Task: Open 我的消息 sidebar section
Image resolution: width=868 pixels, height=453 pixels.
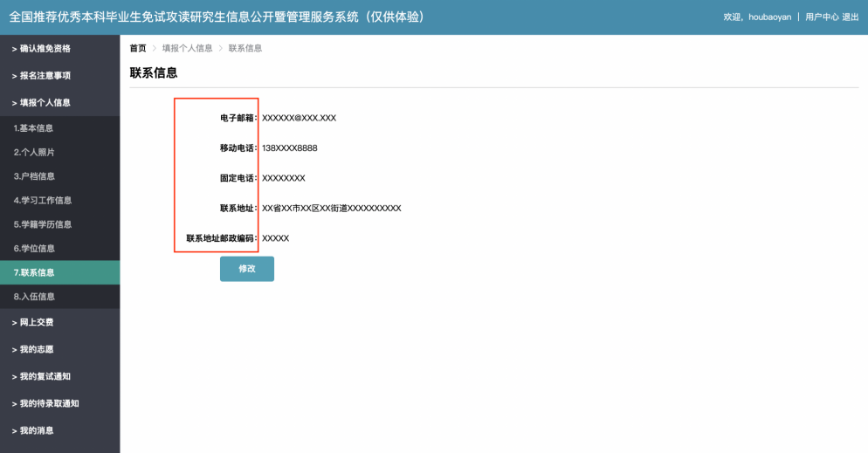Action: [x=59, y=431]
